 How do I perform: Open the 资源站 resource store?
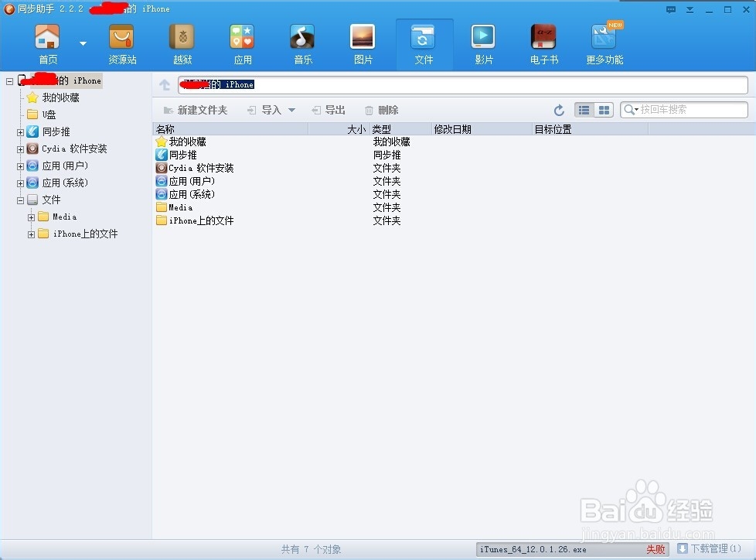(x=122, y=44)
